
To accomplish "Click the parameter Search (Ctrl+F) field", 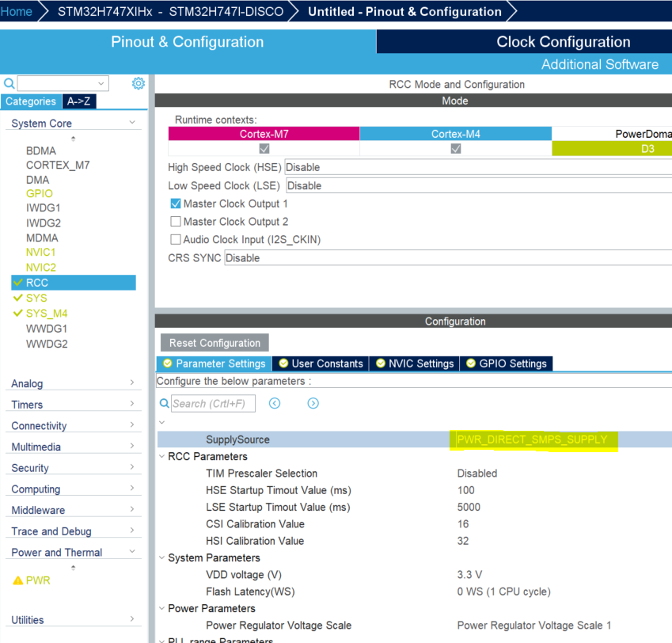I will coord(214,403).
